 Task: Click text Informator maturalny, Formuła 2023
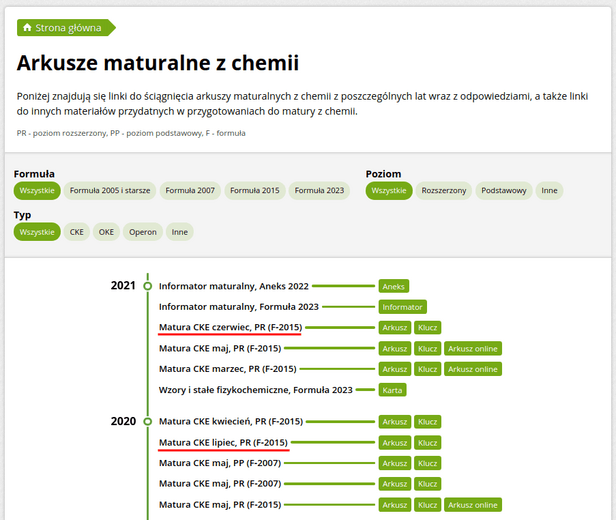238,307
